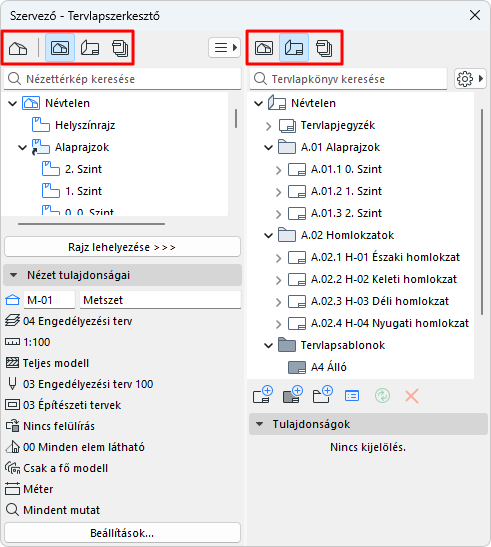Viewport: 491px width, 547px height.
Task: Click the new subset folder icon
Action: pyautogui.click(x=322, y=395)
